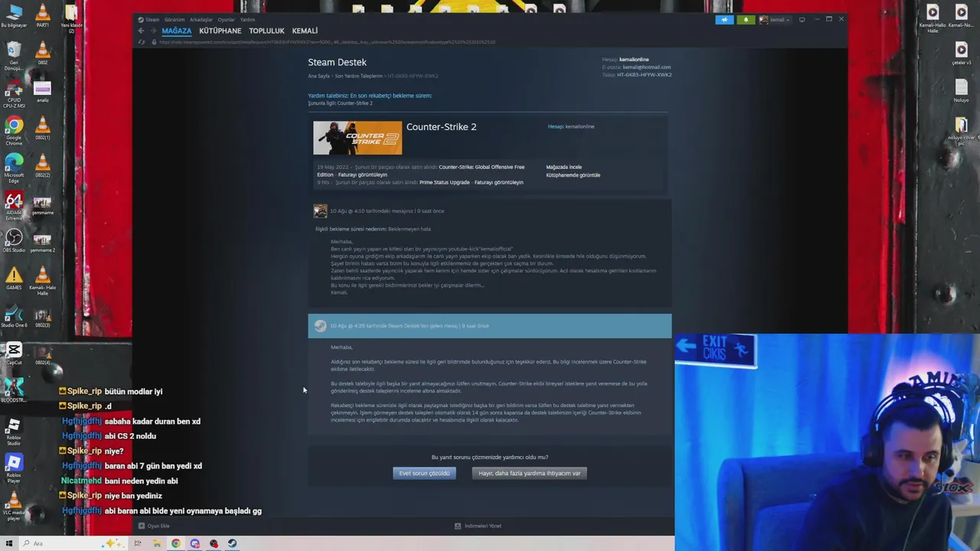This screenshot has height=551, width=980.
Task: Open the Windows Start menu
Action: pos(9,543)
